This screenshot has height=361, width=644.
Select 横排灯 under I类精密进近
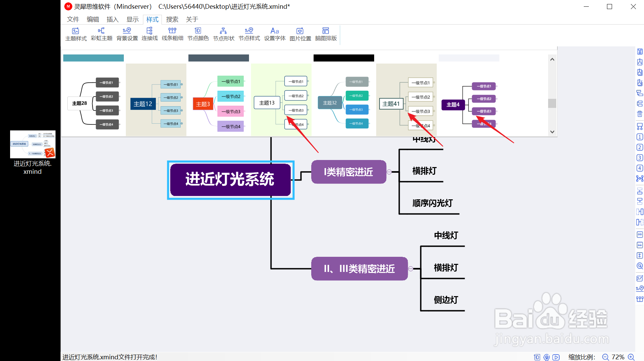(425, 171)
